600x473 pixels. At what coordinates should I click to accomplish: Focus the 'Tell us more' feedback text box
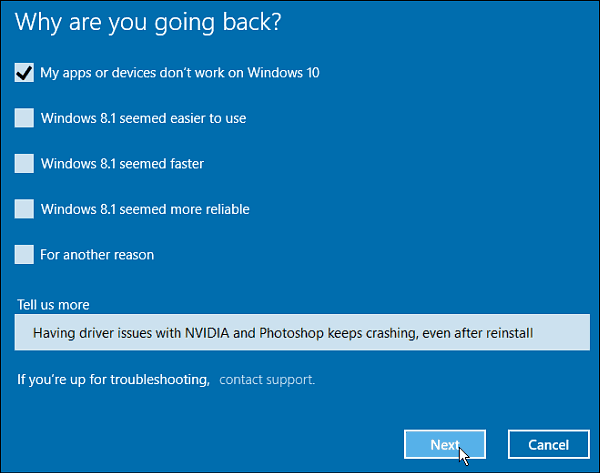302,332
